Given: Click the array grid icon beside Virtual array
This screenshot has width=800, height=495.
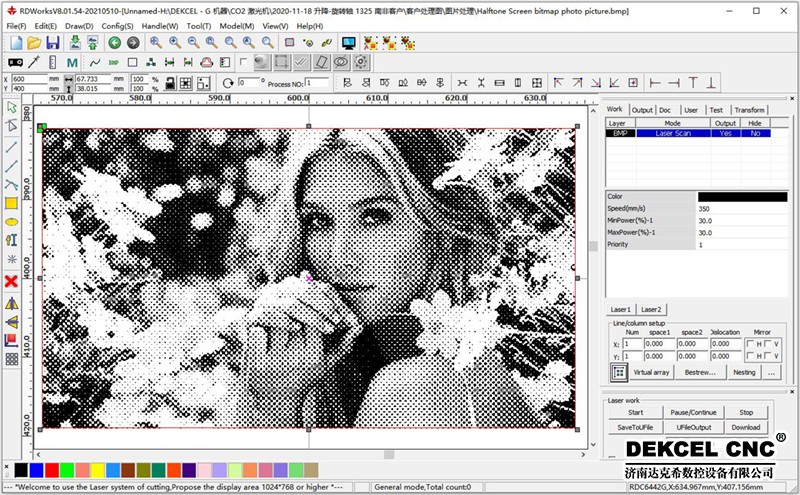Looking at the screenshot, I should click(x=618, y=372).
